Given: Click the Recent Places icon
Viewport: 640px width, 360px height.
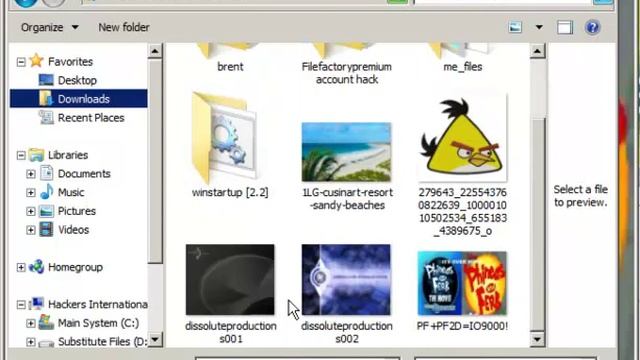Looking at the screenshot, I should [46, 118].
